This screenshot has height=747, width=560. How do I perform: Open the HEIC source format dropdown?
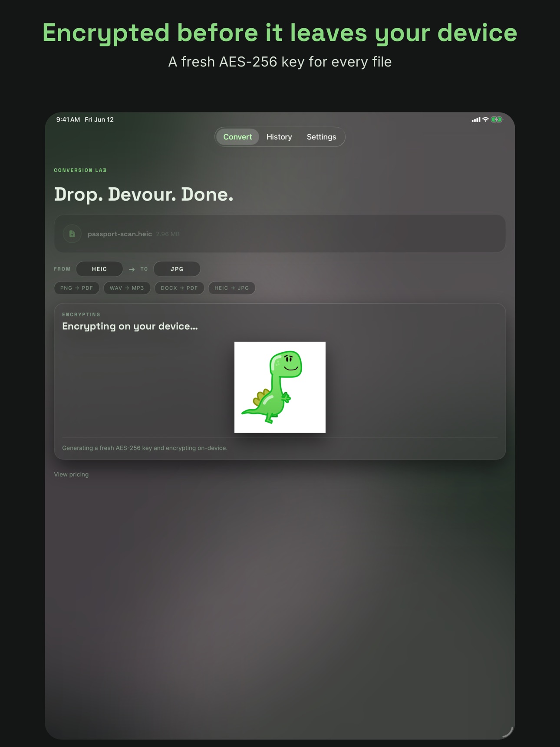point(99,269)
